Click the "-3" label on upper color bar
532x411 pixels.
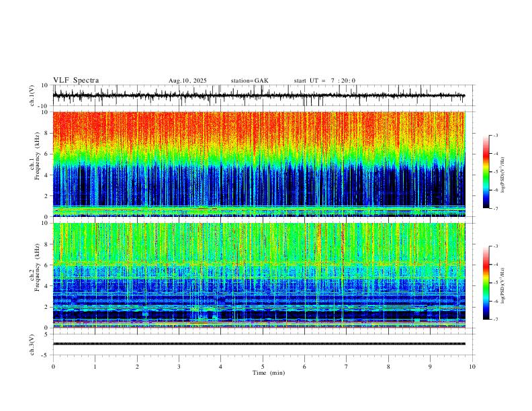[x=496, y=135]
